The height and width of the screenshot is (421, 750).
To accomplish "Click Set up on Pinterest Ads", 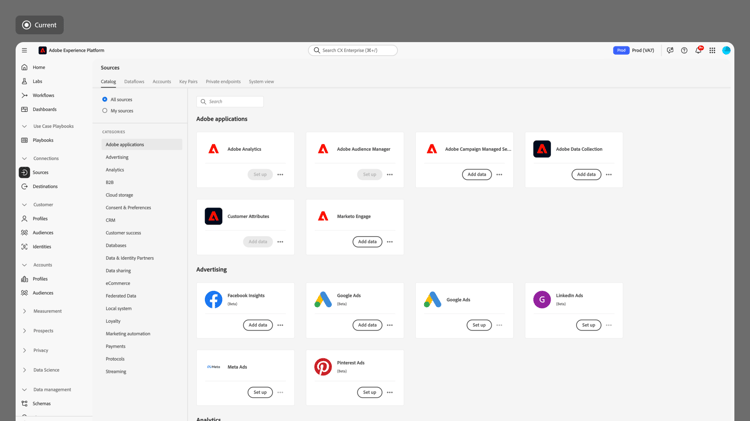I will tap(369, 392).
